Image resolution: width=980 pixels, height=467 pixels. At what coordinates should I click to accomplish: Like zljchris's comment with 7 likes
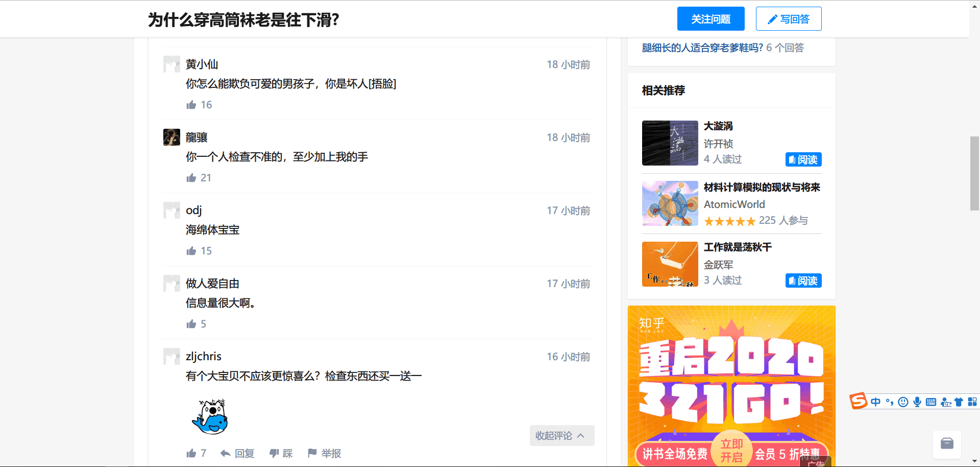(x=191, y=453)
